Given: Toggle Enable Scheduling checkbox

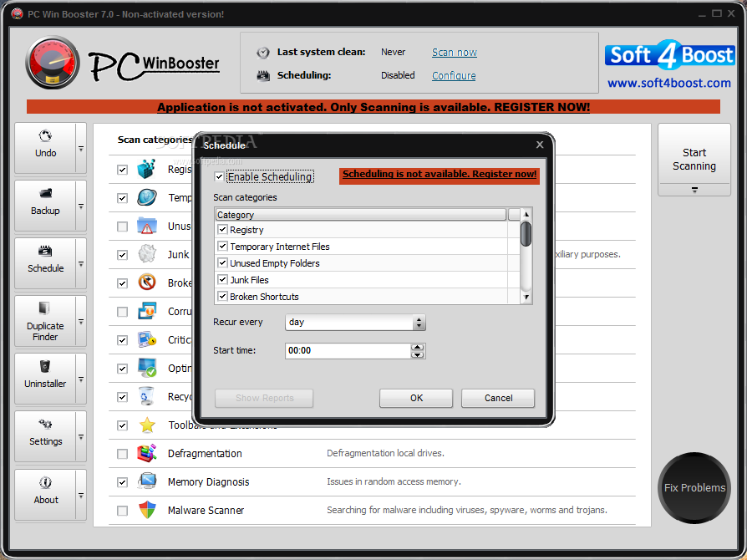Looking at the screenshot, I should 219,177.
